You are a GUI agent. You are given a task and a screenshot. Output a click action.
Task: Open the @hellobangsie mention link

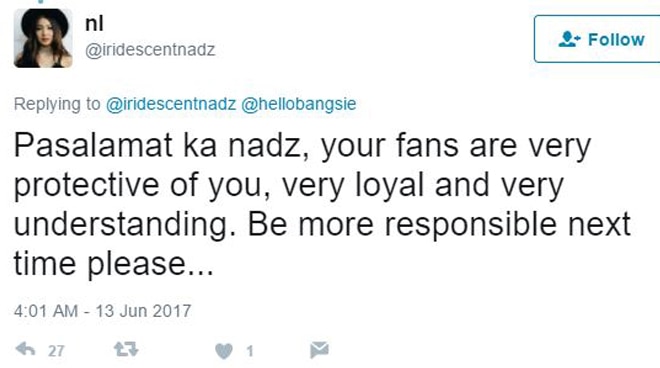point(299,104)
